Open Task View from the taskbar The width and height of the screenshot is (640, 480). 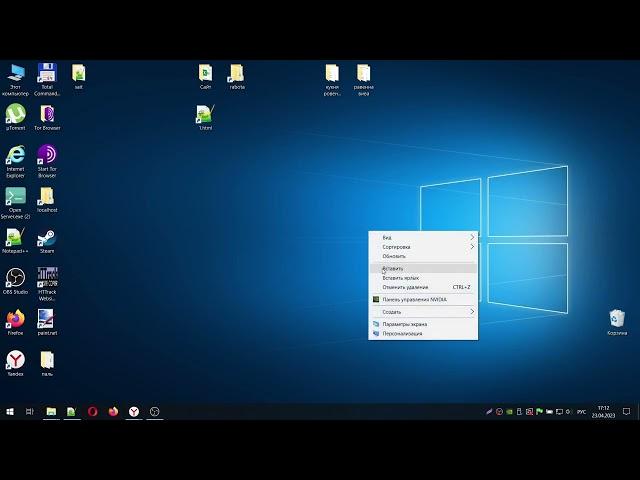click(29, 411)
